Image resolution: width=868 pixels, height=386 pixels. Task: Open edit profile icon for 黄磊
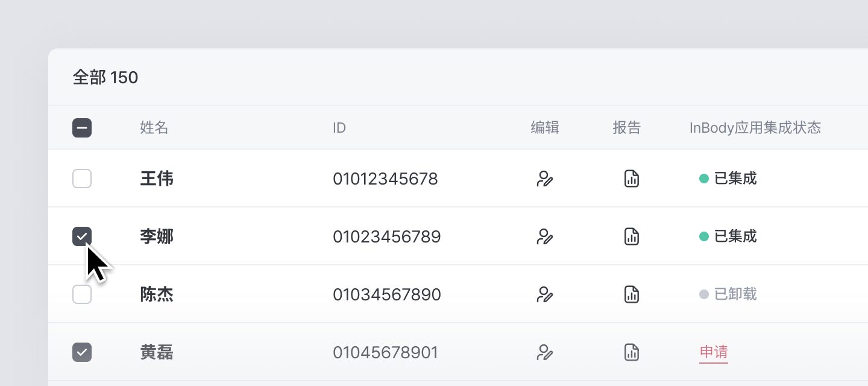point(545,352)
